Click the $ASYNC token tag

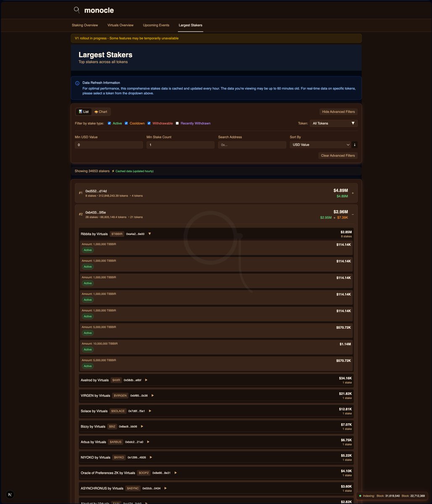133,488
